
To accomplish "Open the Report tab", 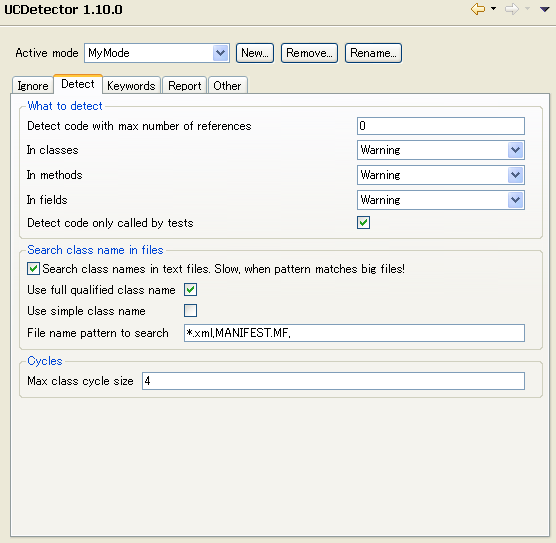I will click(184, 86).
